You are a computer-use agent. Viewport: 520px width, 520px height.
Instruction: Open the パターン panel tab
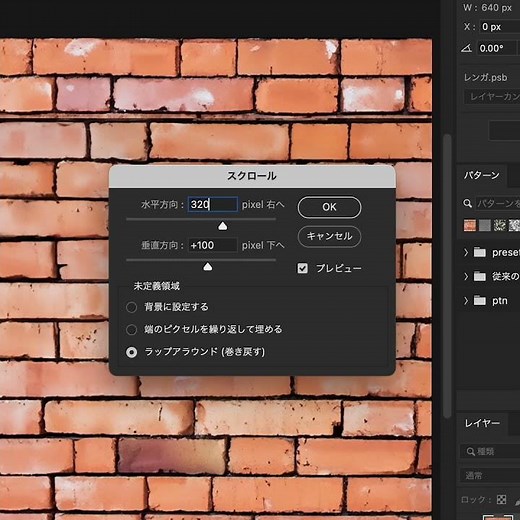[x=481, y=175]
